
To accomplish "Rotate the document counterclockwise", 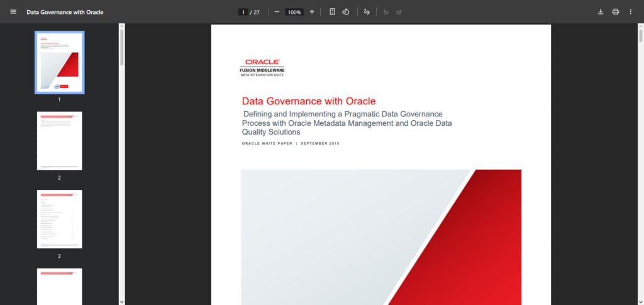I will click(346, 12).
